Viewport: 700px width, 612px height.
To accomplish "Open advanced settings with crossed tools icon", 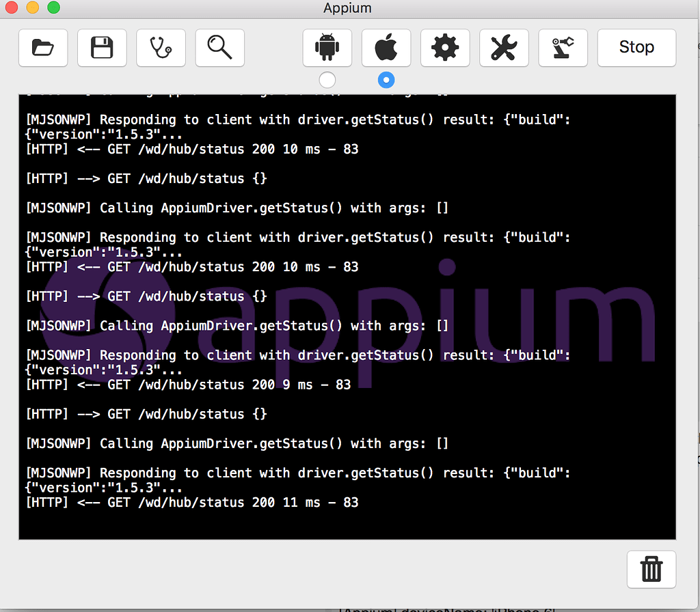I will tap(504, 48).
